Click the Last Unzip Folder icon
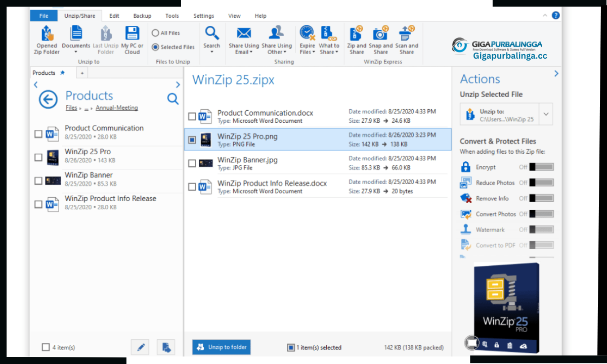This screenshot has width=607, height=364. [106, 33]
